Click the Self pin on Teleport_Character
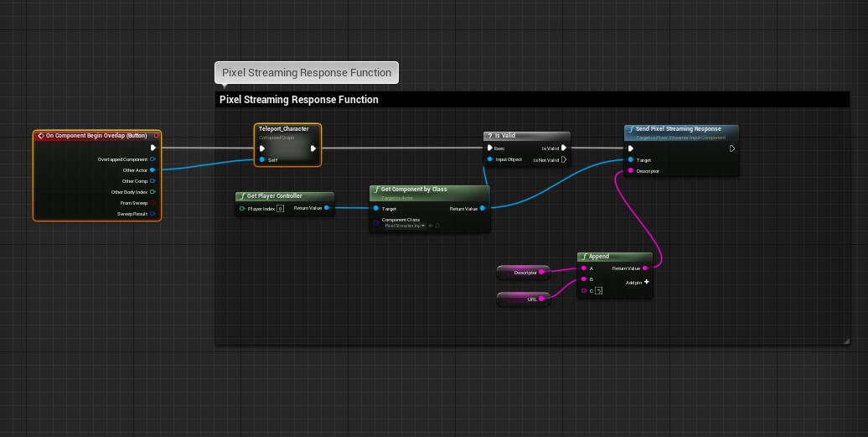 (x=262, y=159)
